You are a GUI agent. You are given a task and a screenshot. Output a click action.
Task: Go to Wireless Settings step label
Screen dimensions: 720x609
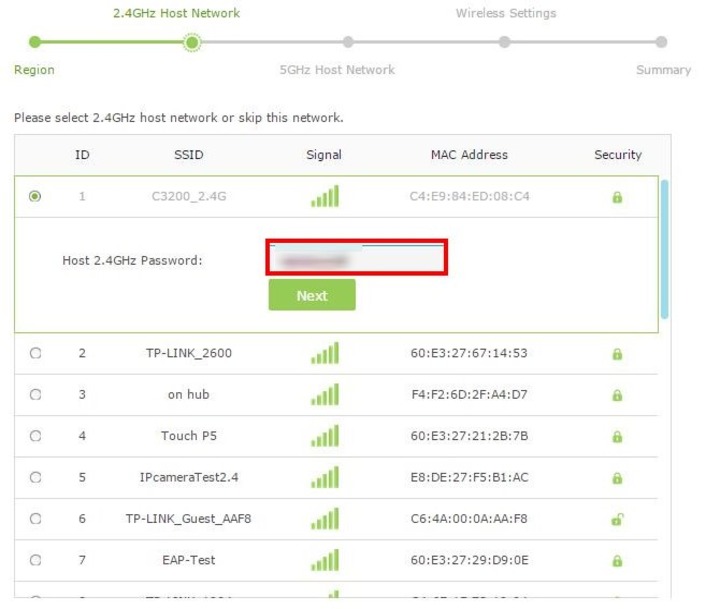coord(506,13)
